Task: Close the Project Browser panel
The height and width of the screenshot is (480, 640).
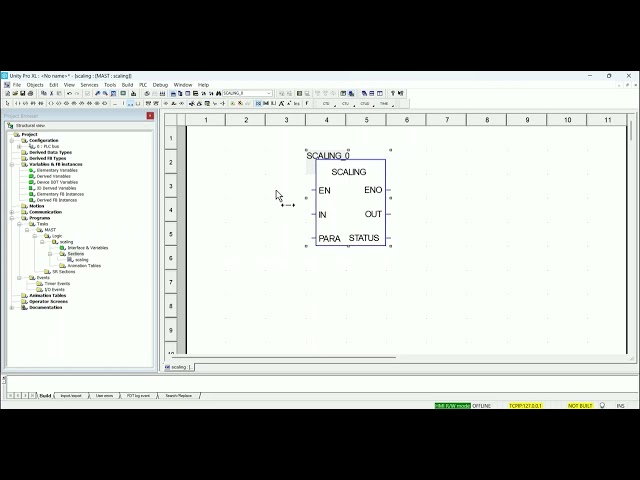Action: [150, 116]
